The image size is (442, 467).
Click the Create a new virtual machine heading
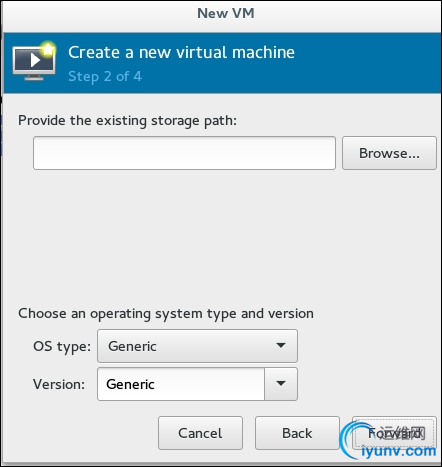click(181, 52)
